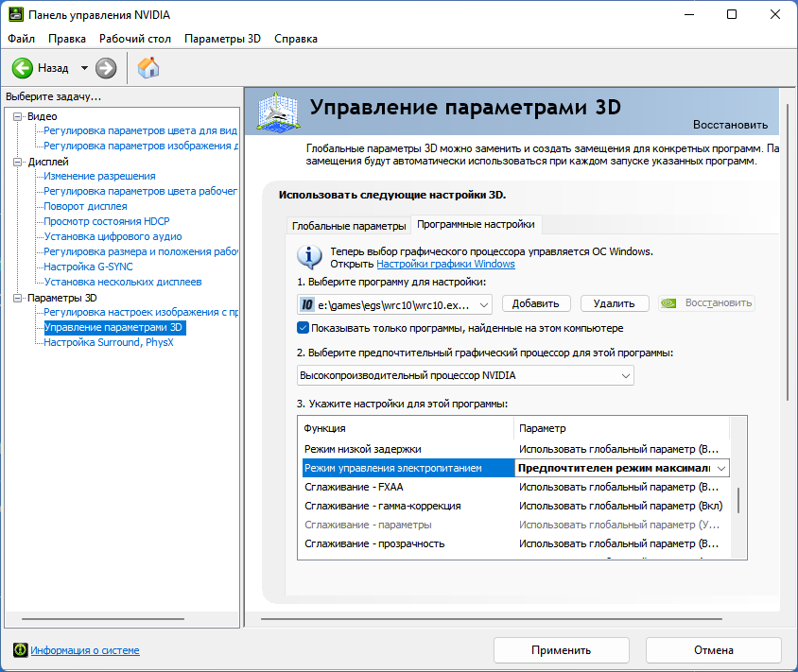This screenshot has width=798, height=672.
Task: Click Восстановить in the header
Action: (730, 125)
